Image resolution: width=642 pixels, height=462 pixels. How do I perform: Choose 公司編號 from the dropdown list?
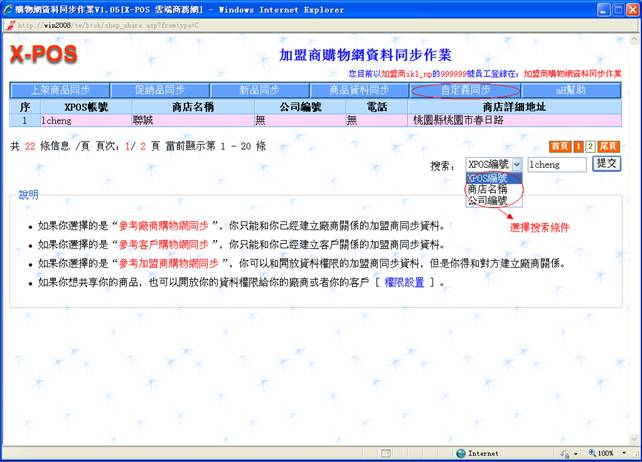click(x=487, y=200)
